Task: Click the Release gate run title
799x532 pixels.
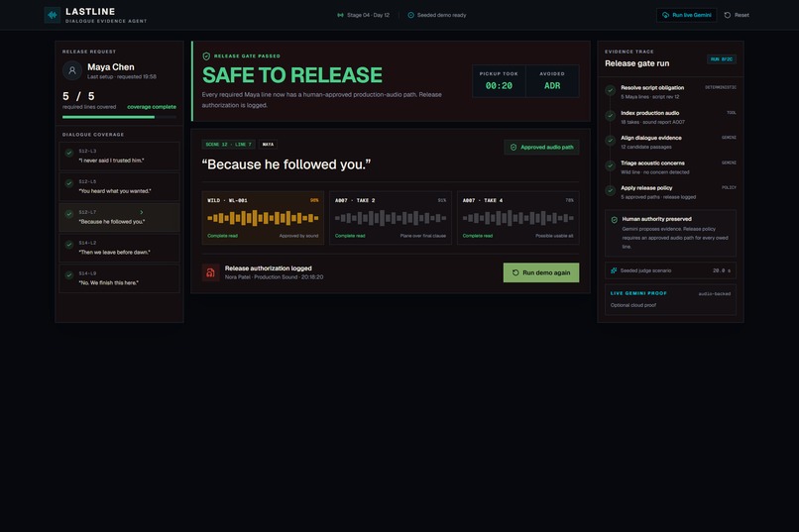Action: [637, 63]
